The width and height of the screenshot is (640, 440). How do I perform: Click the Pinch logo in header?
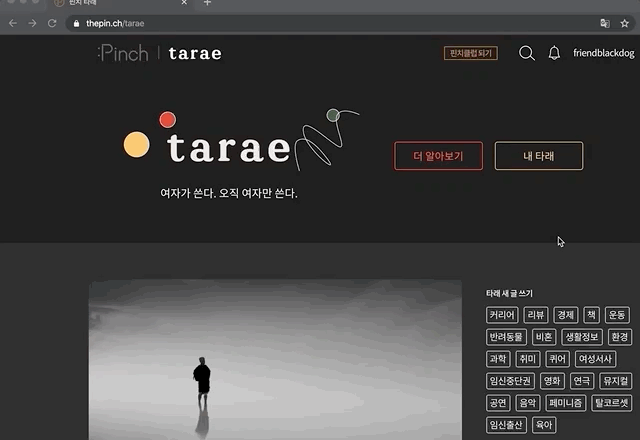coord(123,53)
